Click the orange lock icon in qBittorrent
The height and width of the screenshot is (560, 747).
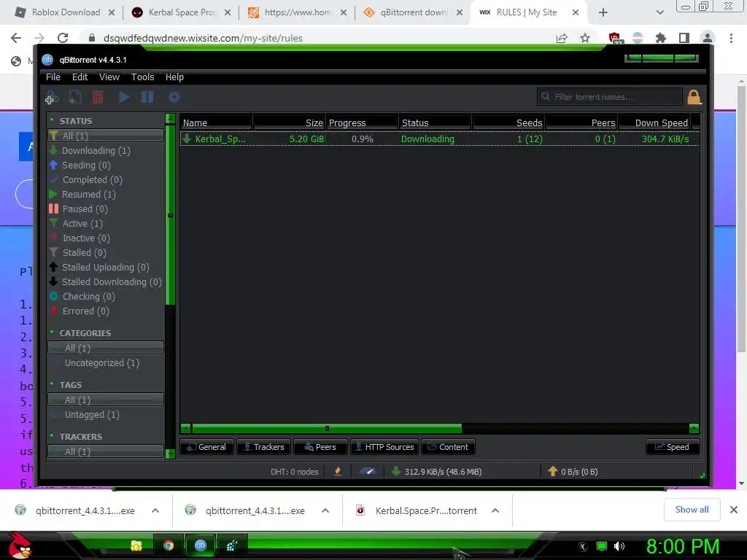click(694, 97)
